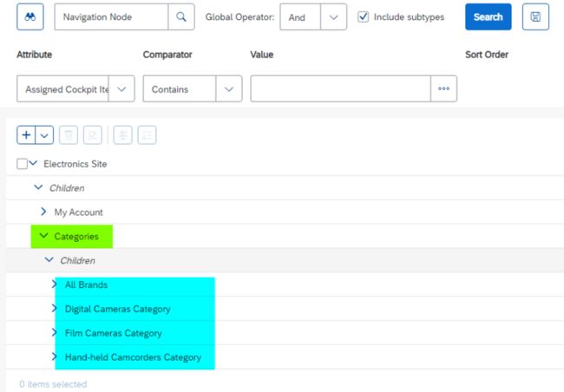The width and height of the screenshot is (564, 392).
Task: Select the All Brands row
Action: 285,284
